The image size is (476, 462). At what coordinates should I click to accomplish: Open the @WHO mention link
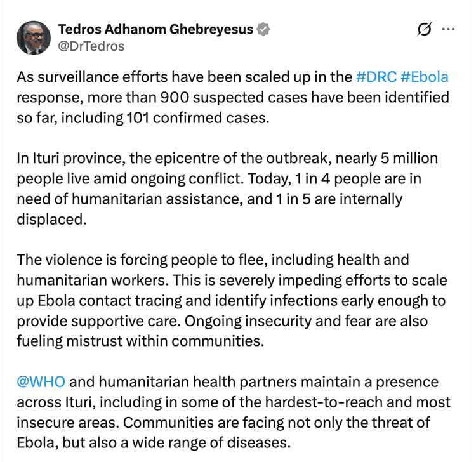(41, 382)
